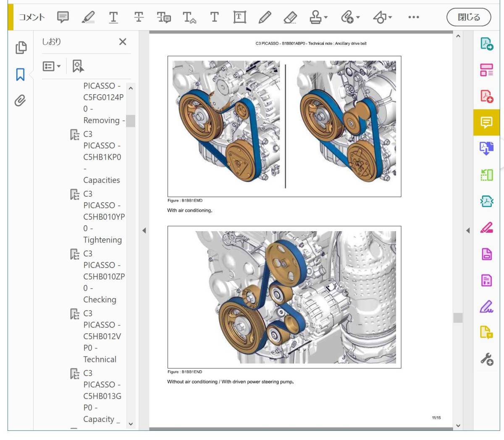This screenshot has width=504, height=440.
Task: Open the Fill & Sign tool
Action: click(486, 306)
